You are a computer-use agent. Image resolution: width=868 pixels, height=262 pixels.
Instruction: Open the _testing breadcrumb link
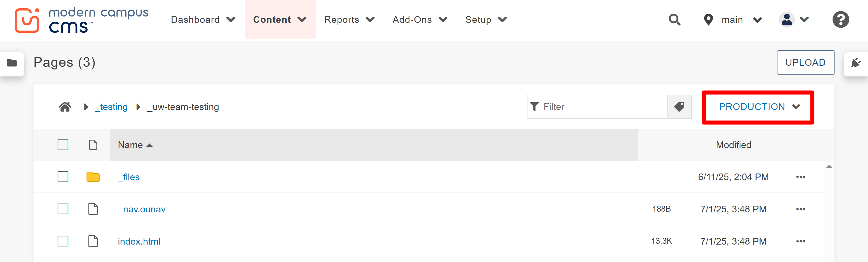coord(111,106)
